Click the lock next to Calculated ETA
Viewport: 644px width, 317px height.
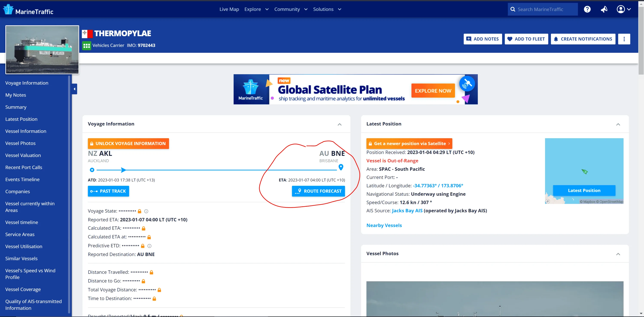[143, 228]
